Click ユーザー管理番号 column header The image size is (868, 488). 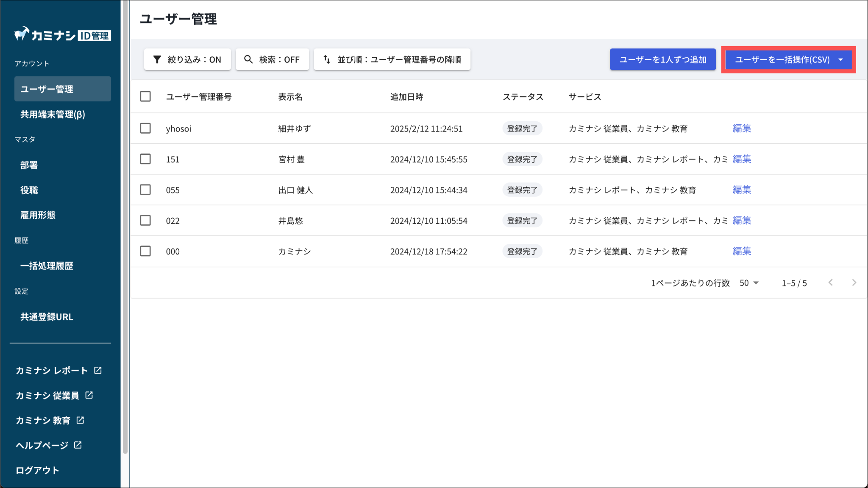[x=199, y=97]
